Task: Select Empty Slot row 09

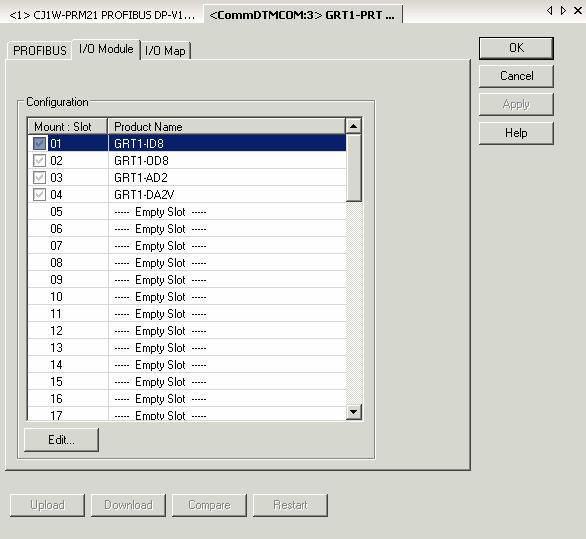Action: coord(187,280)
